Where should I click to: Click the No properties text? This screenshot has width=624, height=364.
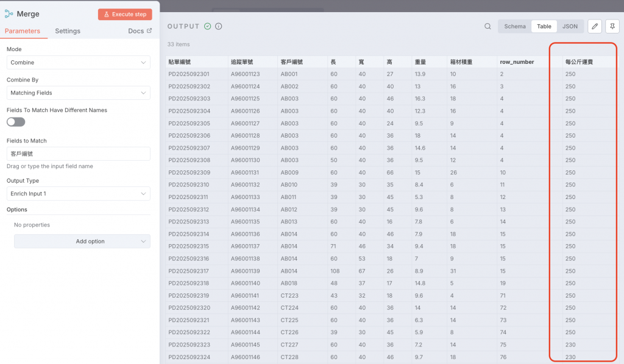click(x=32, y=225)
